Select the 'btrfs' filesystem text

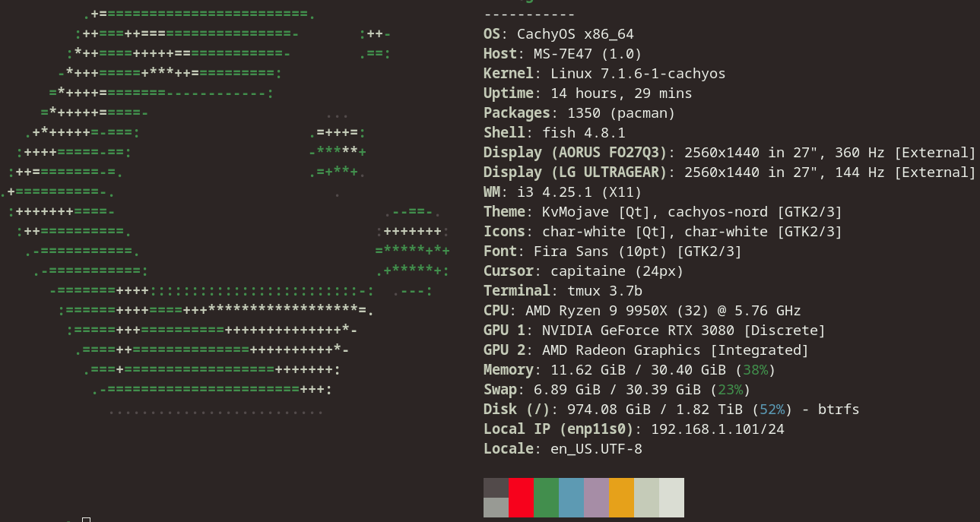coord(839,410)
